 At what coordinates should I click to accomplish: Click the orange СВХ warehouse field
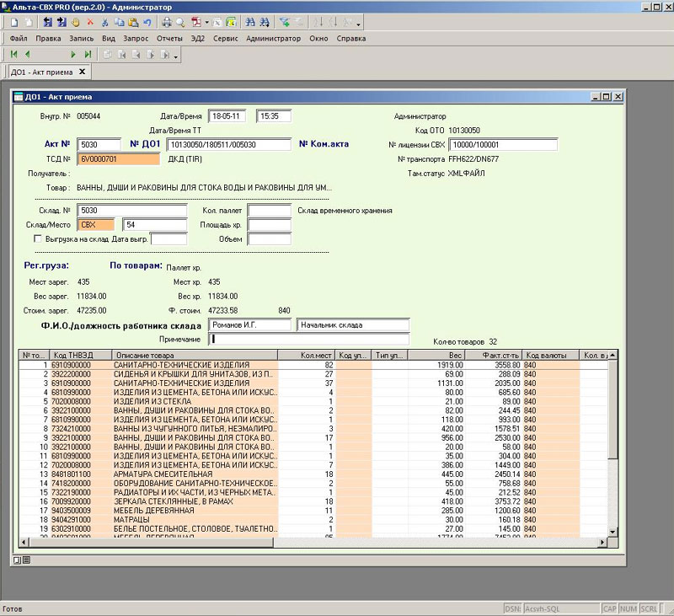click(x=96, y=224)
